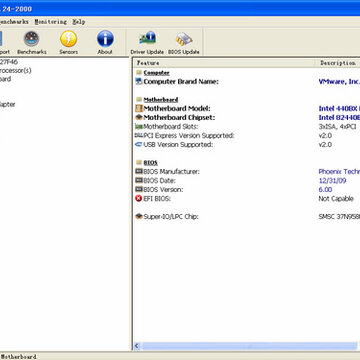Click the Computer section heading
This screenshot has height=360, width=360.
coord(156,73)
